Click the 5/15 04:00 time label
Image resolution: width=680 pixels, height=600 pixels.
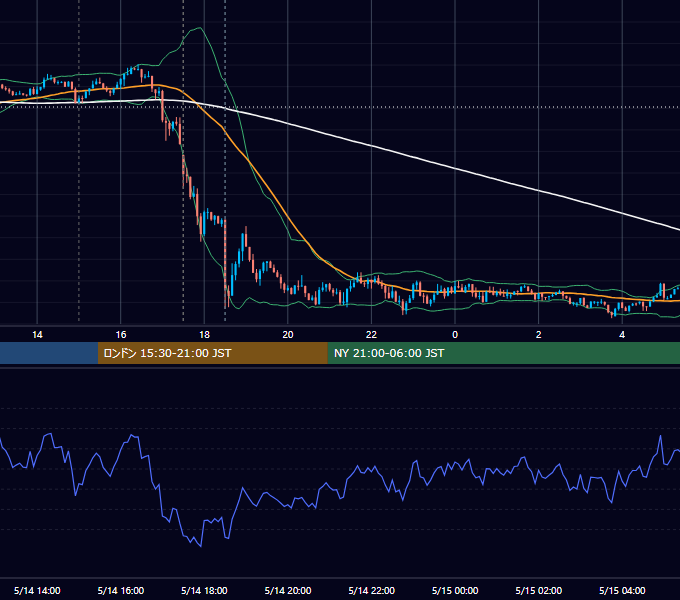pyautogui.click(x=622, y=590)
